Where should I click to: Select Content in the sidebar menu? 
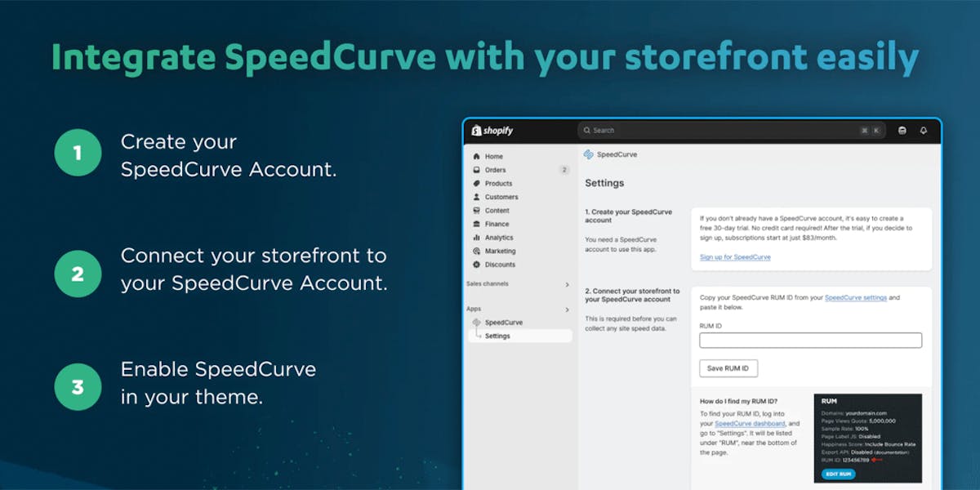pos(497,211)
